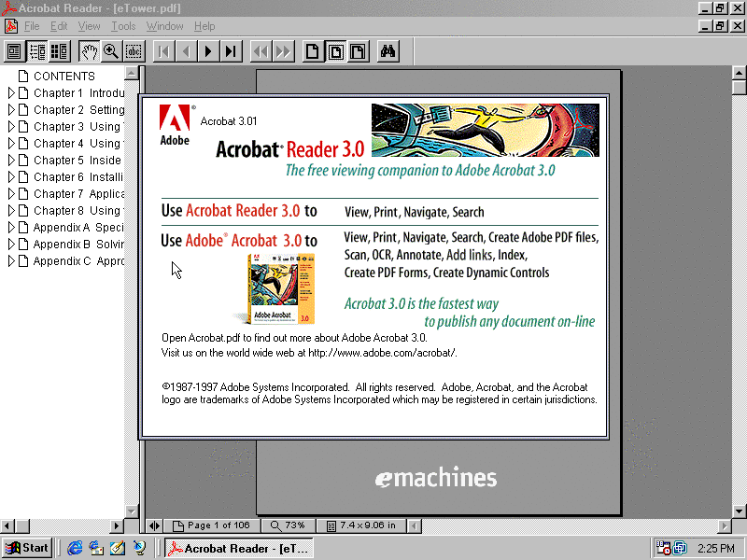Viewport: 747px width, 560px height.
Task: Click the Windows Start button
Action: [x=27, y=548]
